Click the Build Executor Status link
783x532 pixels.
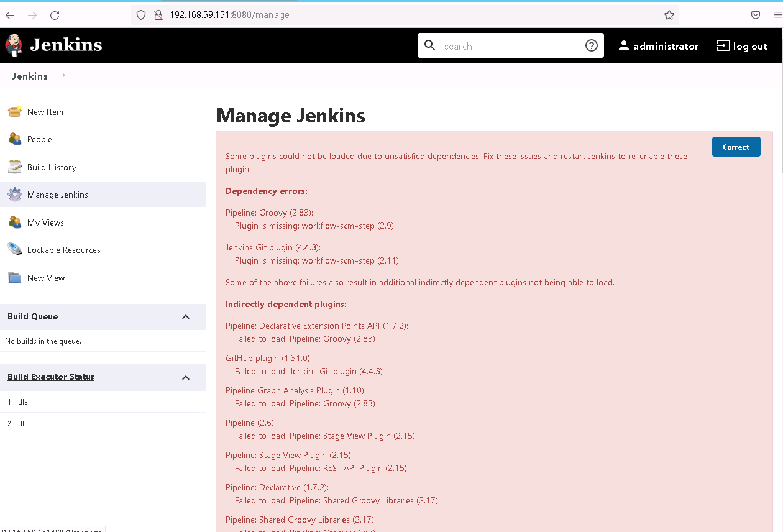pos(51,377)
